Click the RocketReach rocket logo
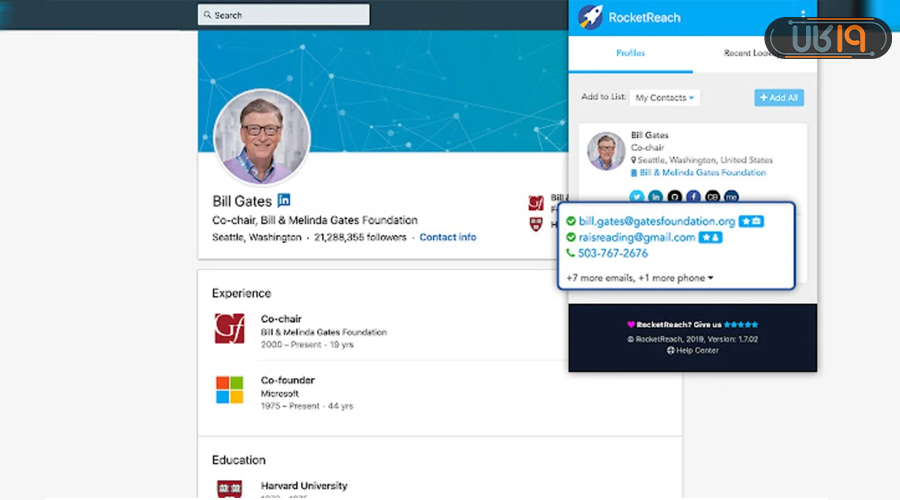The width and height of the screenshot is (900, 500). [x=590, y=17]
